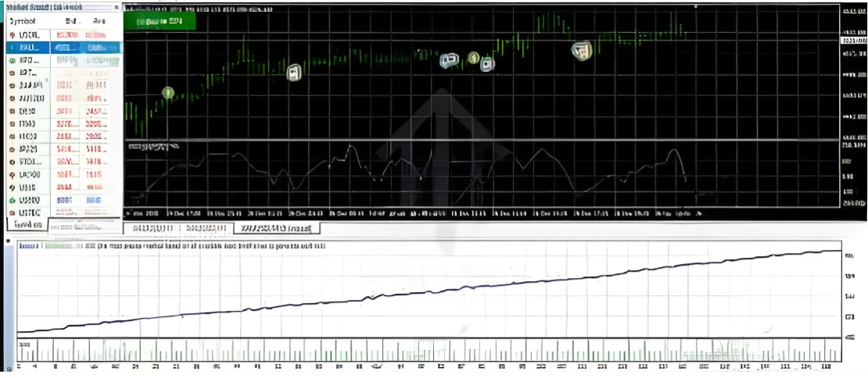Close the market watch panel with its corner button
The width and height of the screenshot is (868, 378).
(x=117, y=8)
